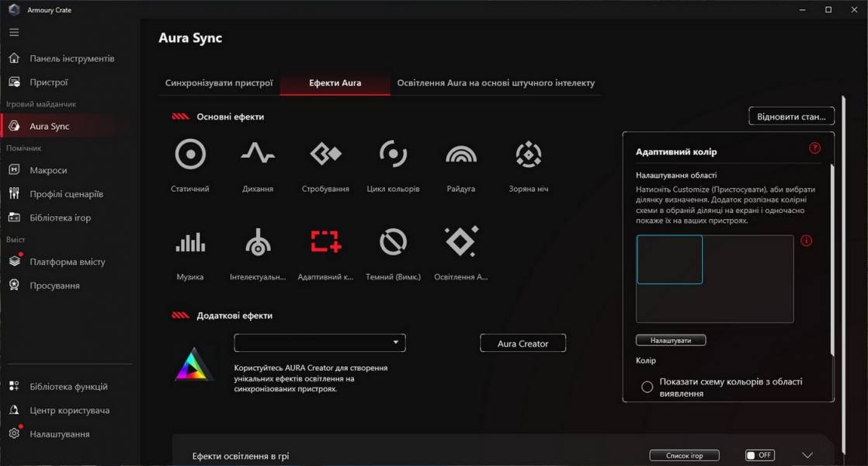Choose the Strobing (Стробування) effect icon
This screenshot has width=868, height=466.
click(325, 153)
